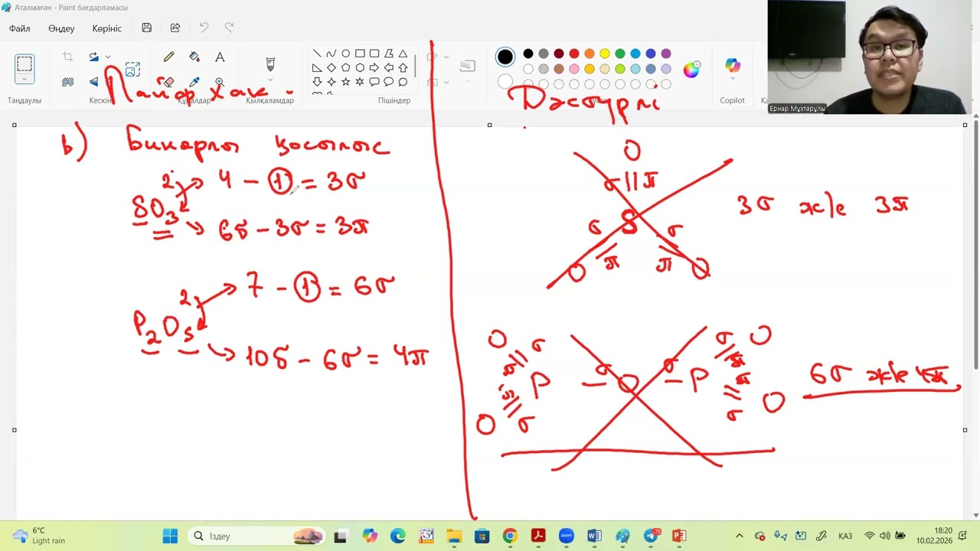Screen dimensions: 980x551
Task: Pick the Hexagon shape
Action: tap(360, 68)
